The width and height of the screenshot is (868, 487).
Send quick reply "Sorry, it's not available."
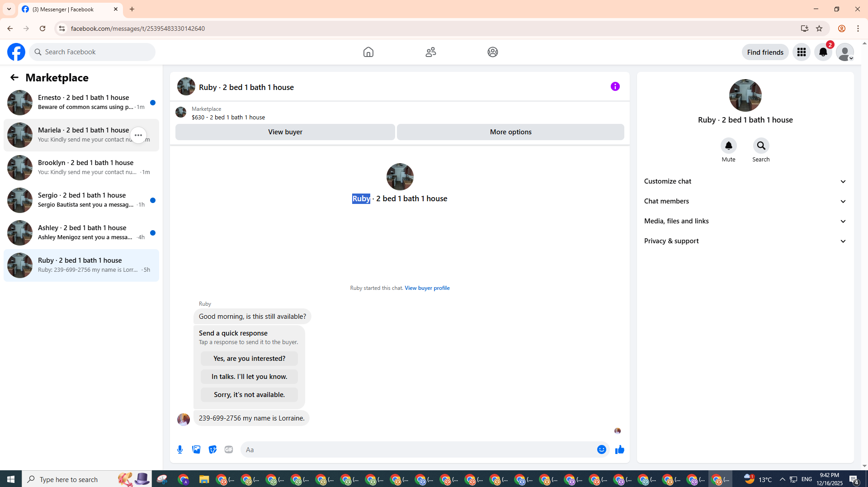pyautogui.click(x=250, y=395)
